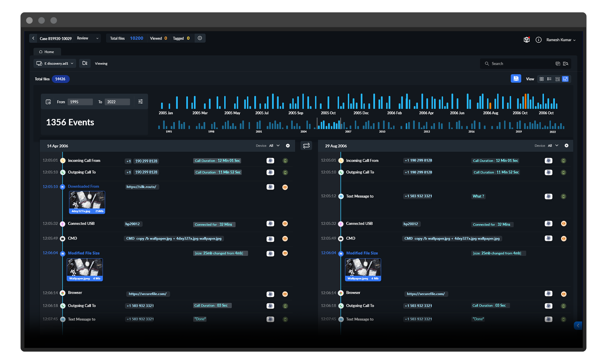Toggle view eye for Connected USB, 14 Apr
This screenshot has width=607, height=364.
point(270,224)
